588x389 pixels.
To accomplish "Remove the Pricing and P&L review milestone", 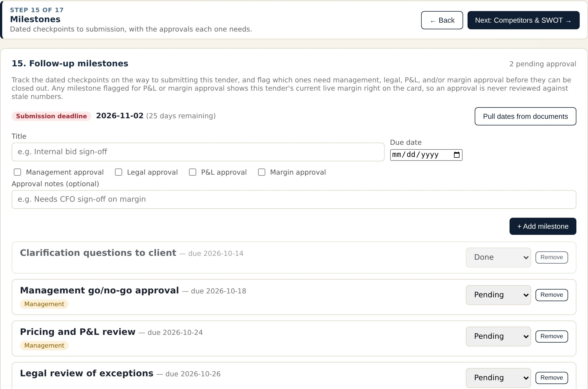I will tap(552, 336).
